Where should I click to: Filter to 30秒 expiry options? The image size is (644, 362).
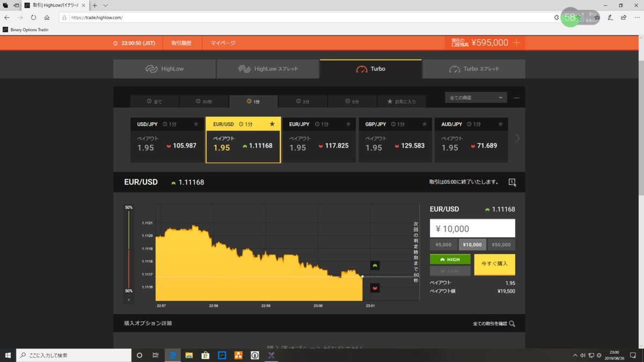204,101
